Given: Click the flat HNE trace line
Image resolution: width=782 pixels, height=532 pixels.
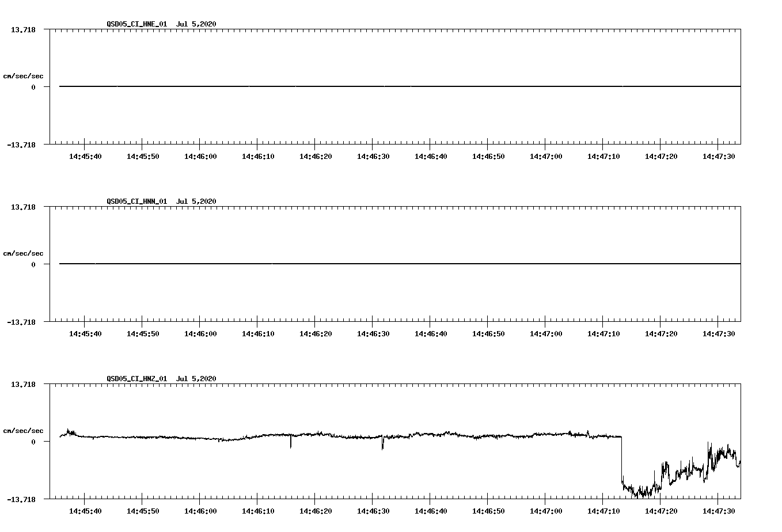Looking at the screenshot, I should tap(400, 86).
